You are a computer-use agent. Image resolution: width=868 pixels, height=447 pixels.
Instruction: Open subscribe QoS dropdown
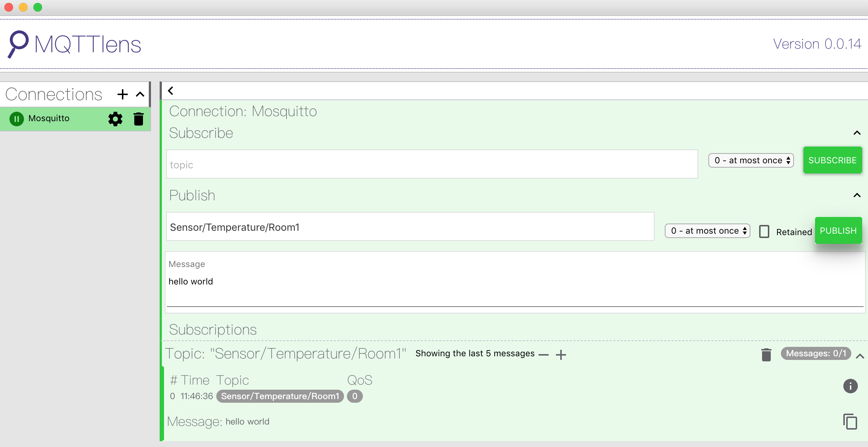(x=751, y=160)
